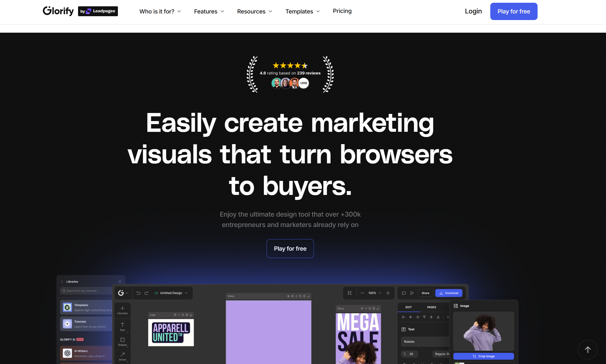The width and height of the screenshot is (606, 364).
Task: Click hero Play for free button
Action: pos(290,249)
